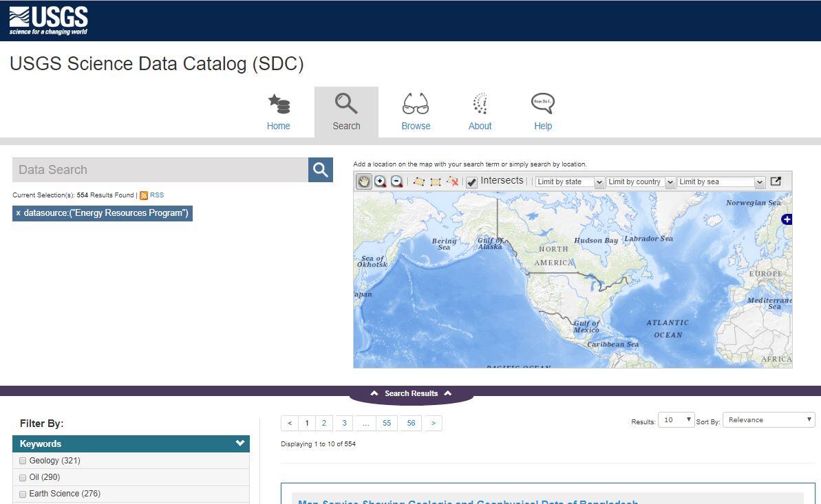Open the Help tab
This screenshot has height=504, width=821.
(x=543, y=112)
